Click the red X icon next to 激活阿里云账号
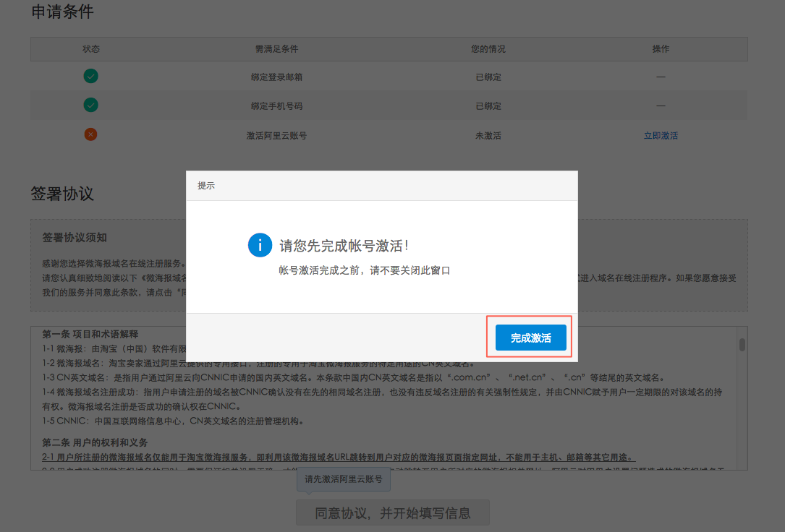This screenshot has height=532, width=785. coord(90,134)
